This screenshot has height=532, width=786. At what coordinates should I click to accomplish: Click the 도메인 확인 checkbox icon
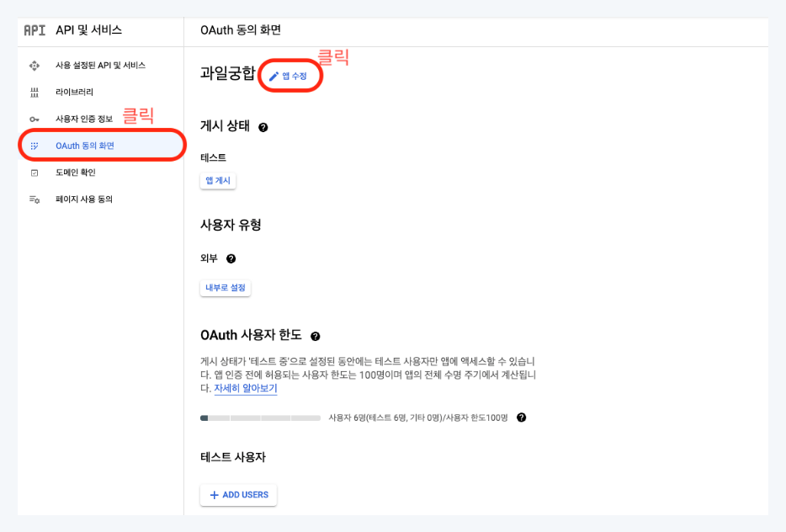(x=34, y=172)
